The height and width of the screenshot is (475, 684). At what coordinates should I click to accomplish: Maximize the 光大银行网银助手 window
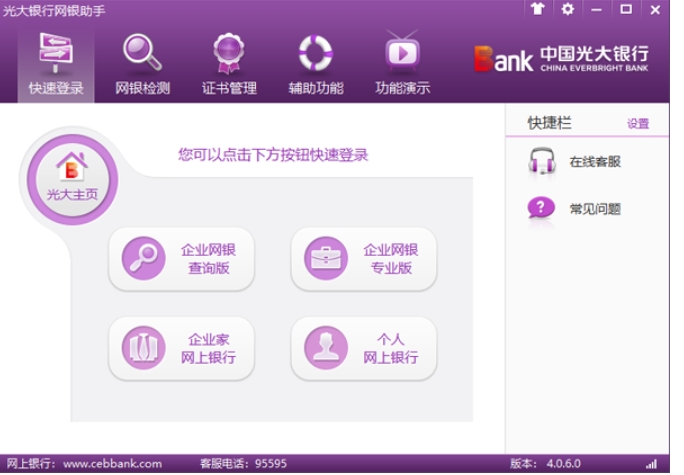626,9
